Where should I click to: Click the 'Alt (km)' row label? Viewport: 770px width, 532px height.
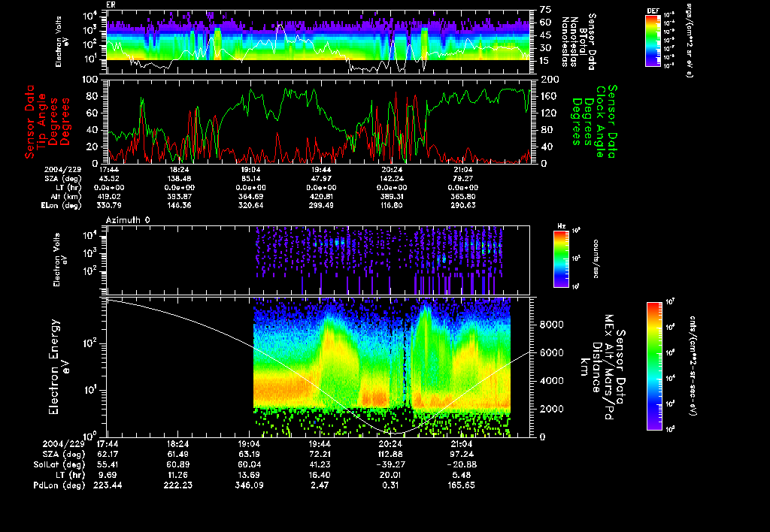66,196
